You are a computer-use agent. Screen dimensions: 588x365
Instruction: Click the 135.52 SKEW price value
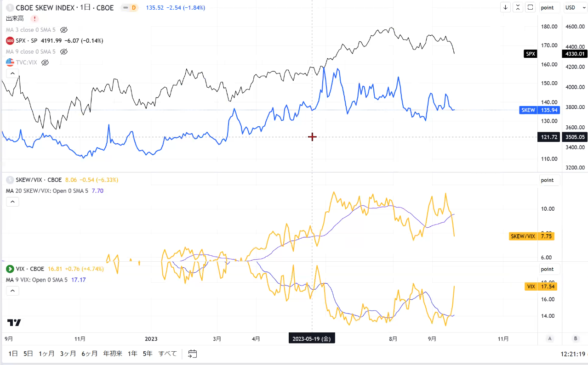pos(155,8)
